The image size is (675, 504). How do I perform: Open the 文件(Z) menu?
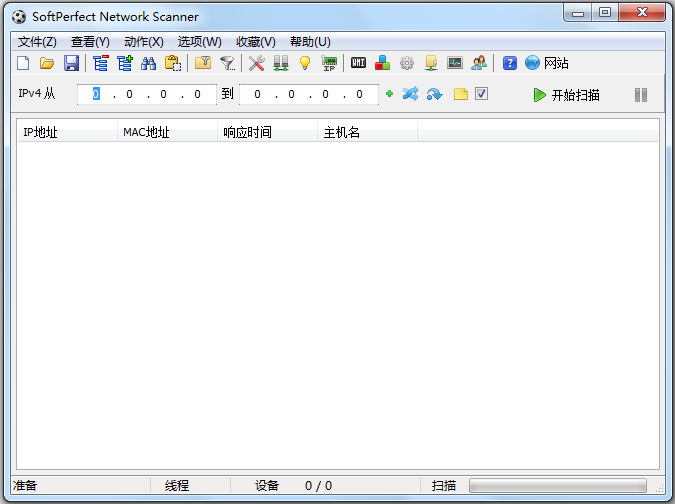pyautogui.click(x=37, y=42)
